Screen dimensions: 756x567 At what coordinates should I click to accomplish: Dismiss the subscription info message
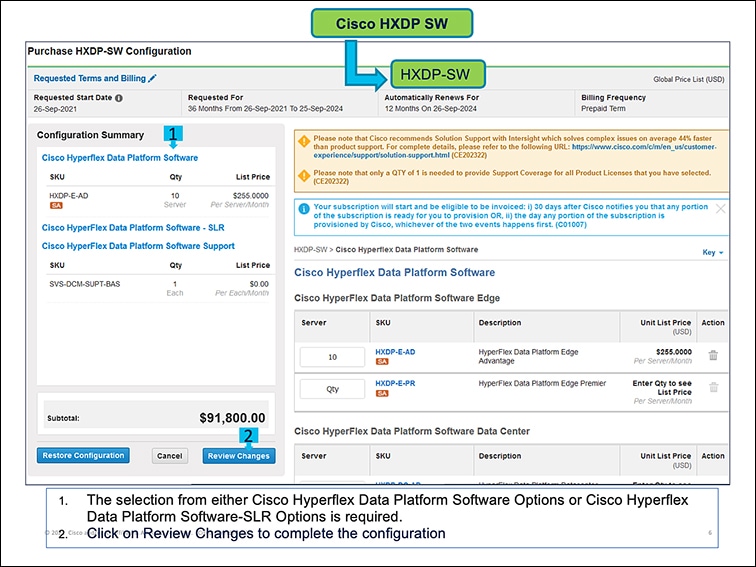tap(720, 209)
